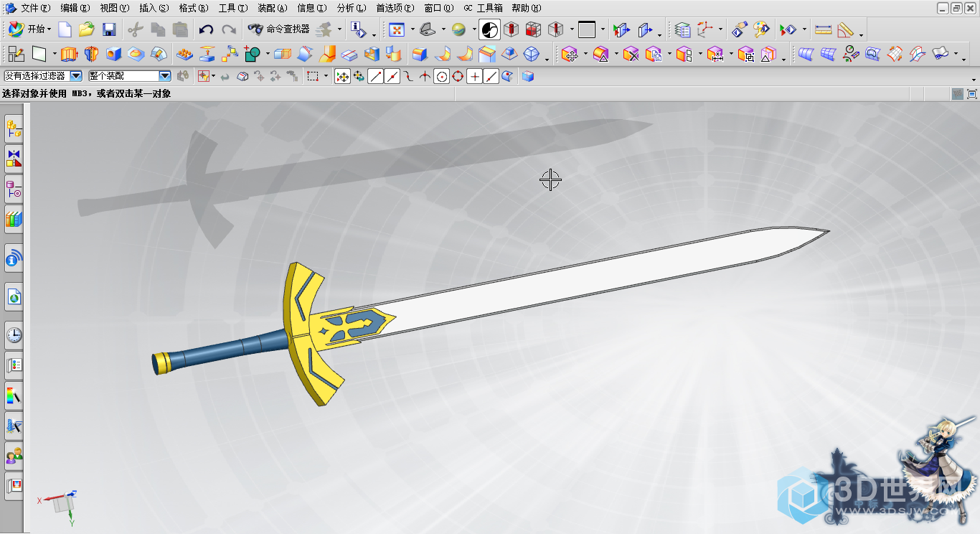Open the Web Browser sidebar icon
This screenshot has width=980, height=534.
14,296
